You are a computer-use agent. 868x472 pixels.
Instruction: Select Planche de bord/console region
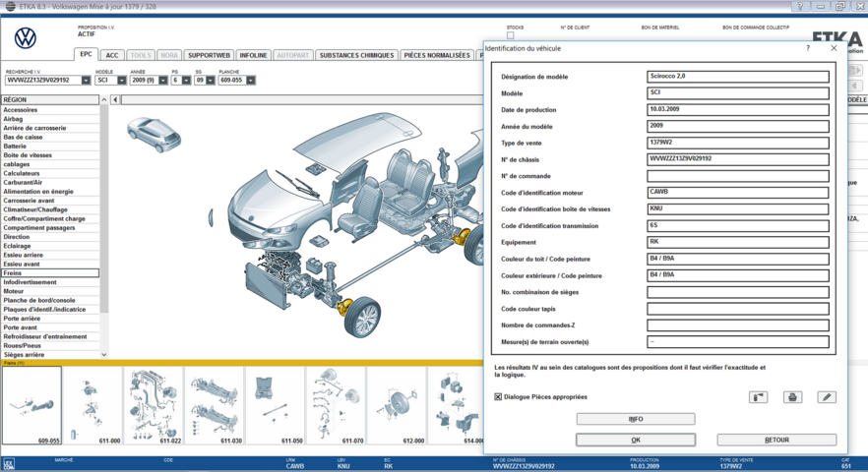point(50,301)
